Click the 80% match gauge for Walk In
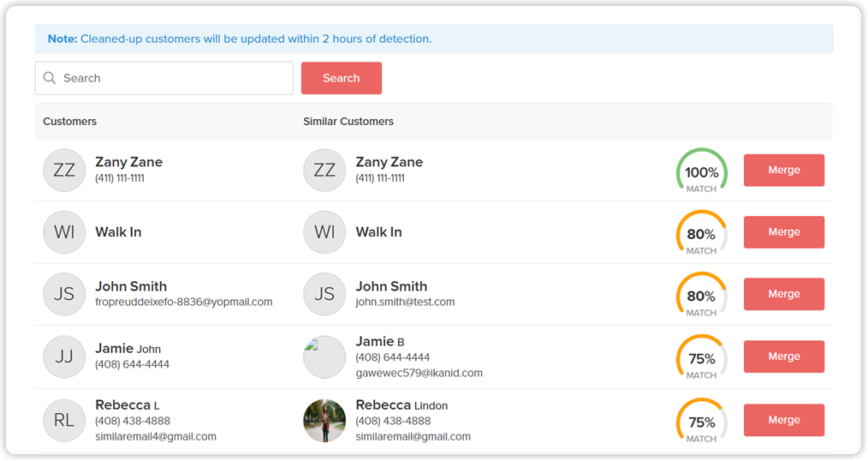The height and width of the screenshot is (461, 868). pos(701,233)
